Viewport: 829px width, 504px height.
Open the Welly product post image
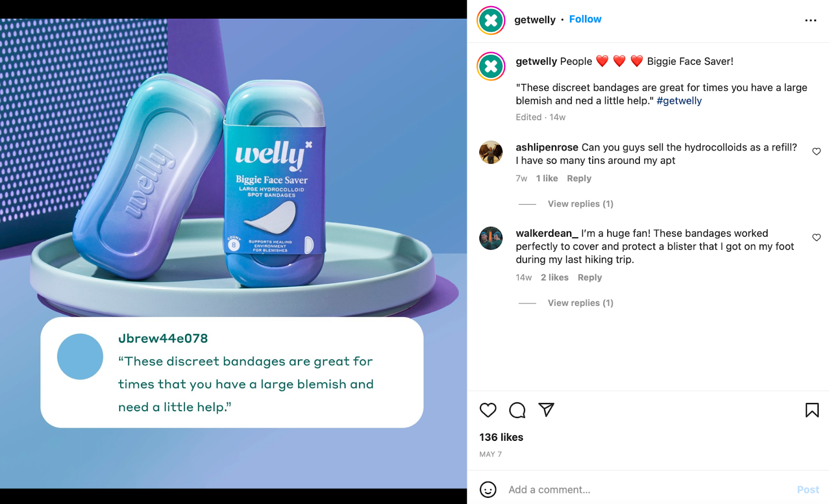(x=233, y=254)
